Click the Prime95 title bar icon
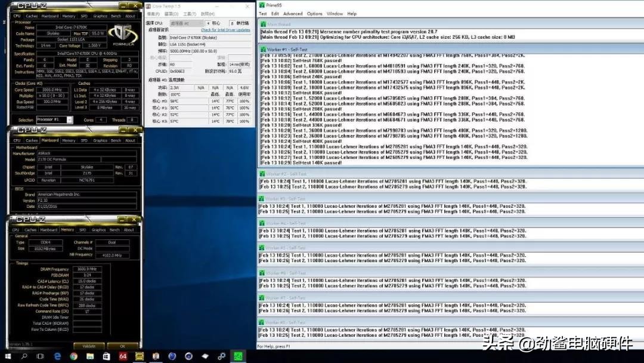The image size is (644, 363). point(262,5)
